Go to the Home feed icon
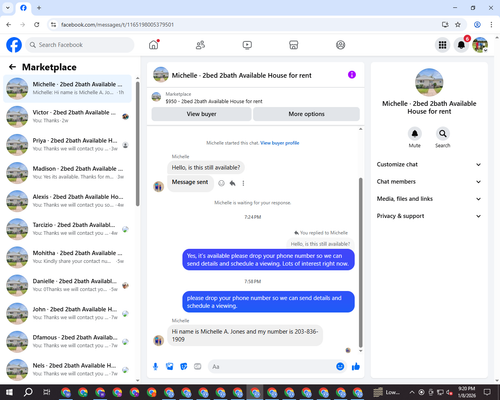The width and height of the screenshot is (500, 400). 154,45
